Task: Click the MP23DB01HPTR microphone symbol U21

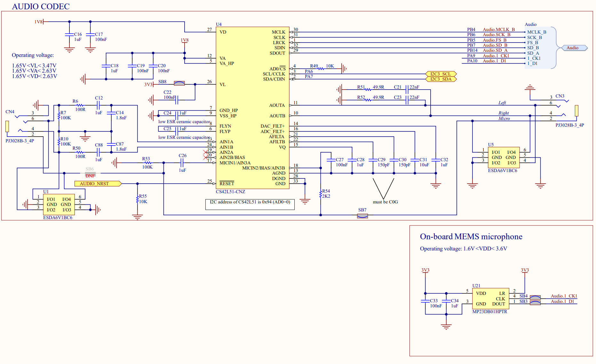Action: coord(490,298)
